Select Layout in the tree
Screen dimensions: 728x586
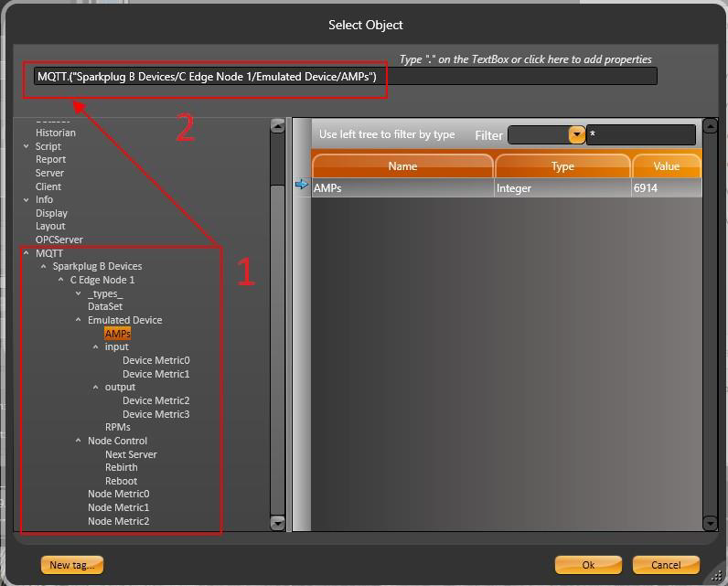pyautogui.click(x=50, y=227)
